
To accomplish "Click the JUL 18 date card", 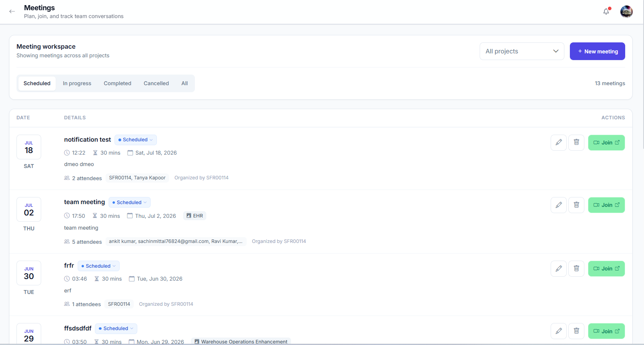I will pos(29,147).
